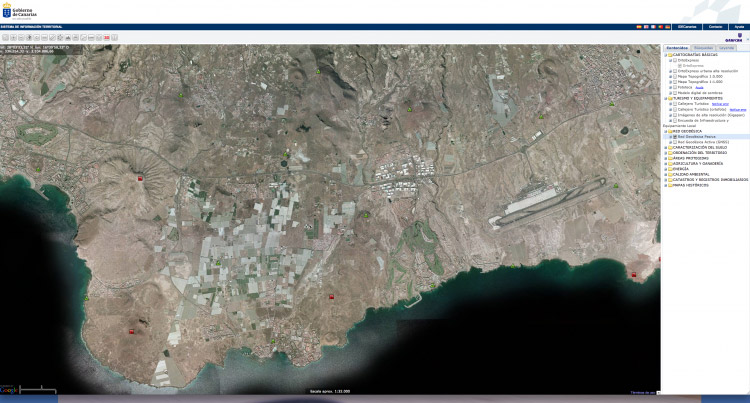Screen dimensions: 750x403
Task: Select the mountain terrain profile toolbar icon
Action: click(x=68, y=37)
